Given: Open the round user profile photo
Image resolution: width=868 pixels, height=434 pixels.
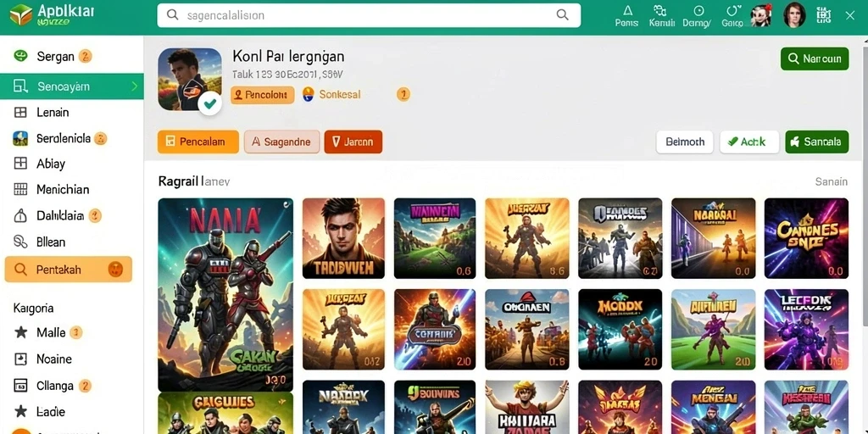Looking at the screenshot, I should pyautogui.click(x=793, y=15).
